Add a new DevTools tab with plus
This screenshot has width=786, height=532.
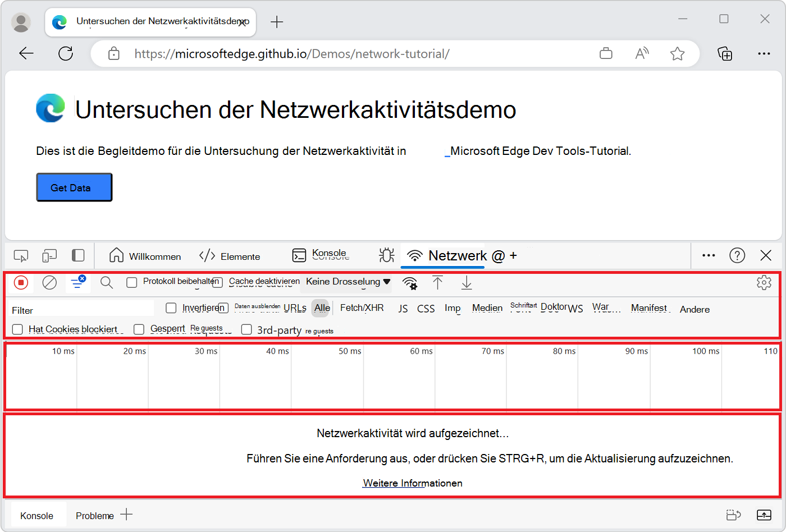(513, 255)
